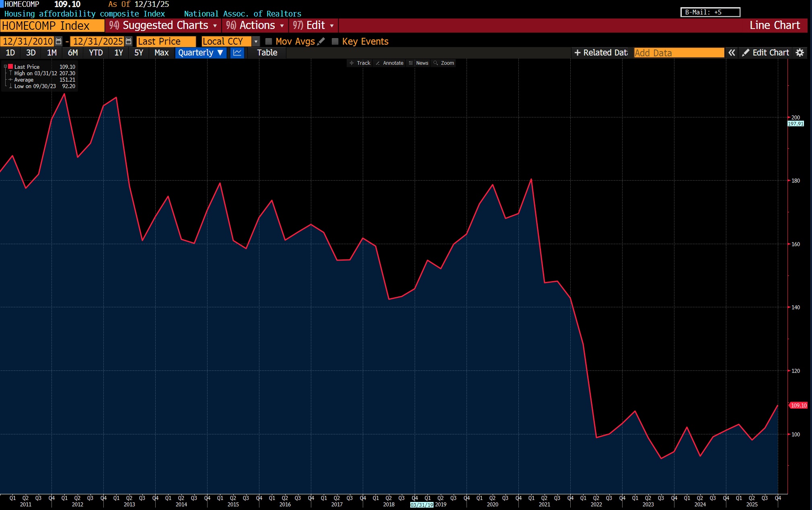This screenshot has width=812, height=510.
Task: Switch to the Table view
Action: [267, 53]
